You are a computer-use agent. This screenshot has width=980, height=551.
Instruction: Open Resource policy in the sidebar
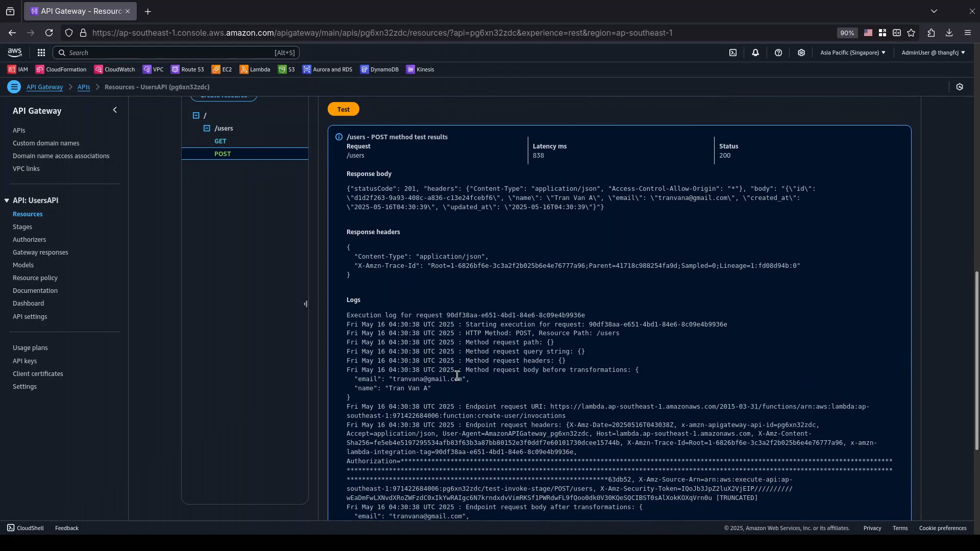point(35,278)
